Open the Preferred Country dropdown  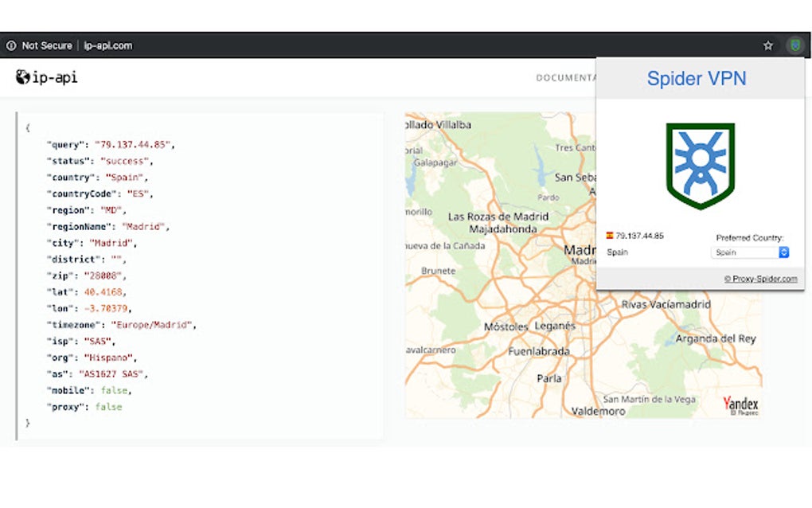coord(750,252)
